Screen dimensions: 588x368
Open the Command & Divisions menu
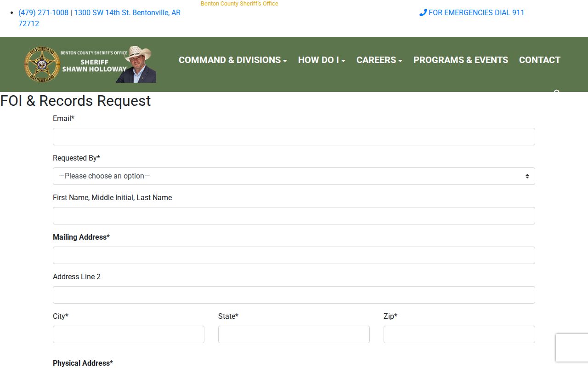point(233,60)
